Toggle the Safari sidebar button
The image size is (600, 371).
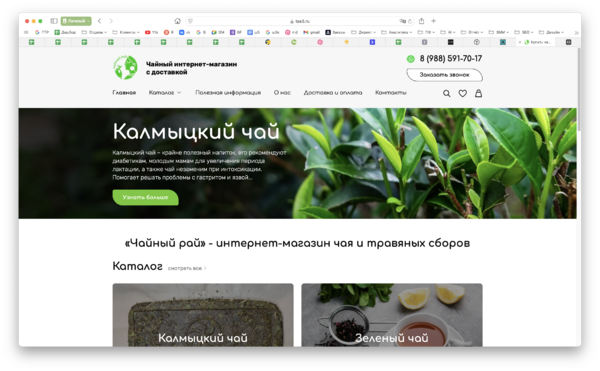(x=54, y=21)
